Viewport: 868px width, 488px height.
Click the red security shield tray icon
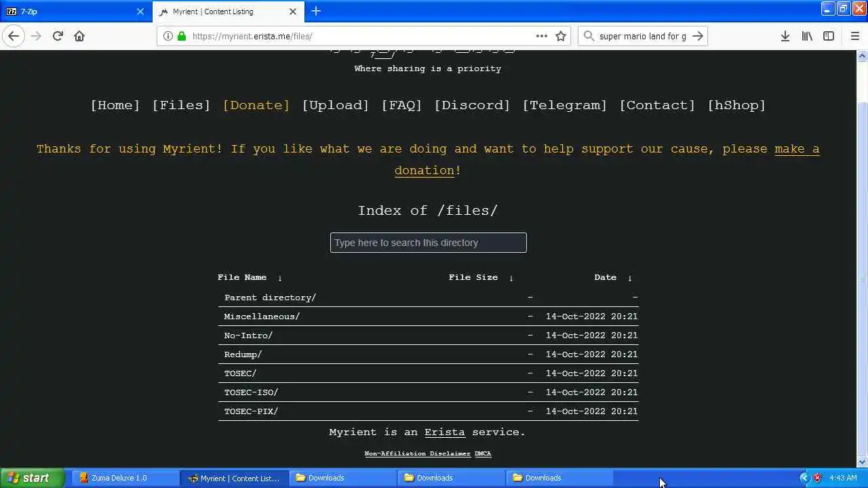point(818,478)
